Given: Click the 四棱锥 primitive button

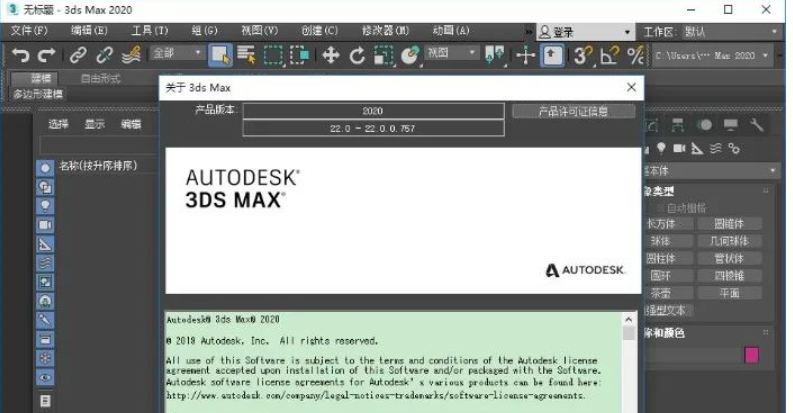Looking at the screenshot, I should pyautogui.click(x=729, y=276).
